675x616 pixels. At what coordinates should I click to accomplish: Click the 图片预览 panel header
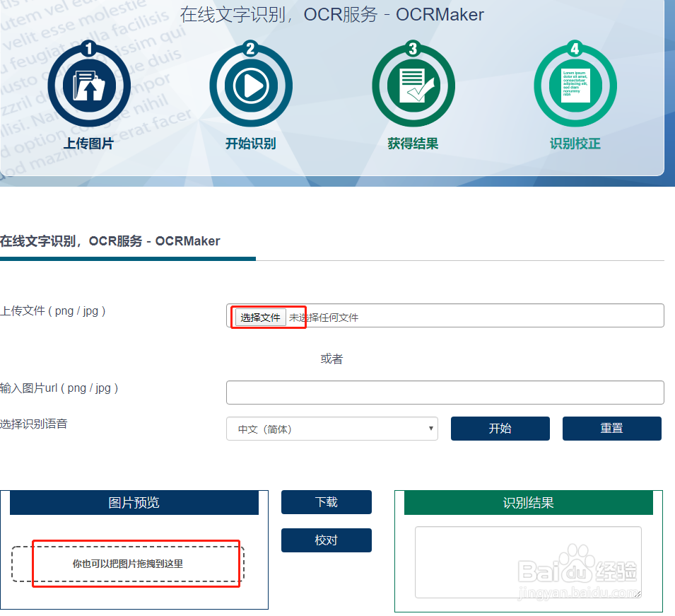click(134, 502)
